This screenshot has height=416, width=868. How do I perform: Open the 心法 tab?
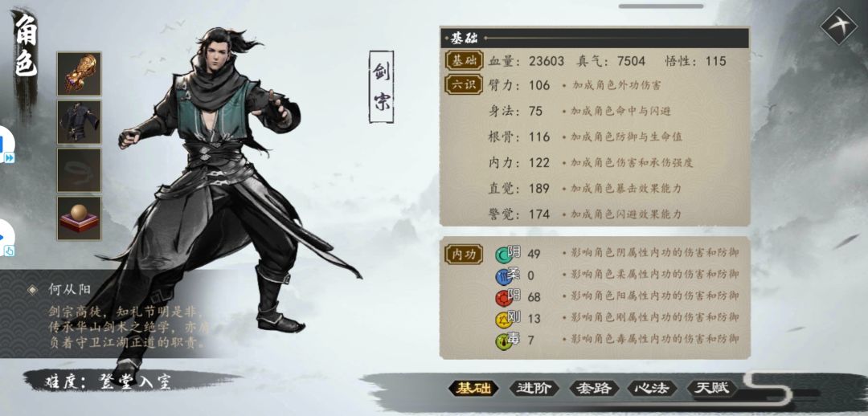coord(652,389)
